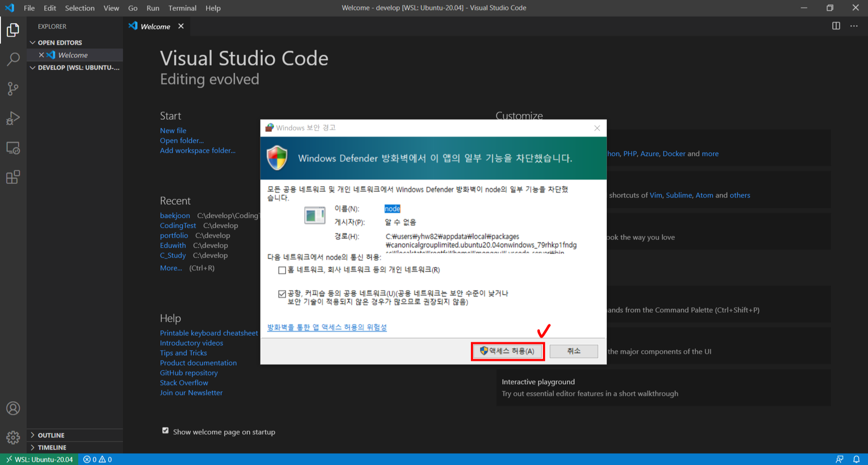Open the Selection menu
The image size is (868, 465).
tap(80, 8)
